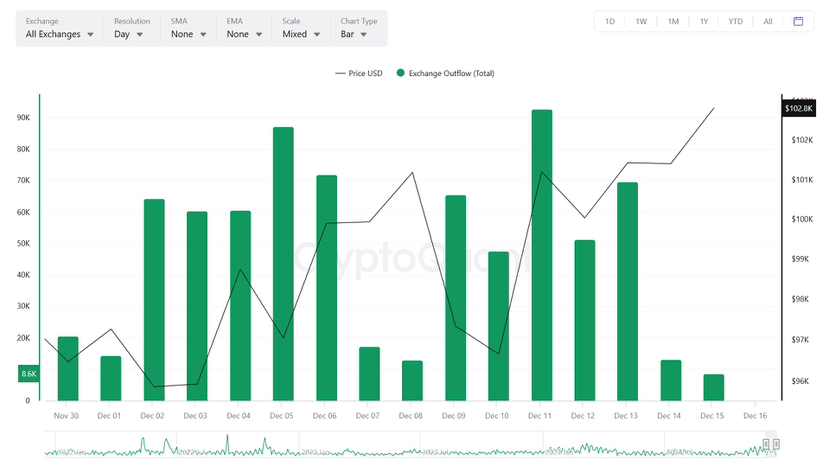Expand the Resolution dropdown showing Day

[128, 33]
